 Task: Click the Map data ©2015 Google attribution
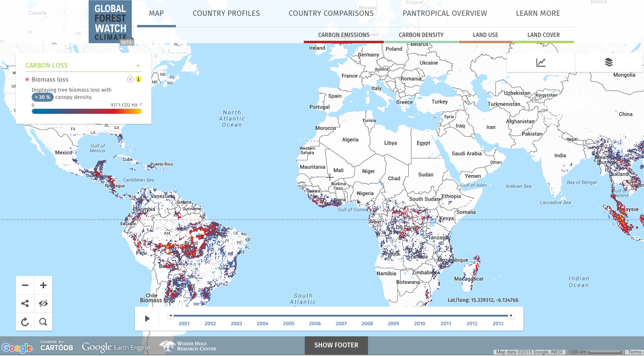[529, 352]
